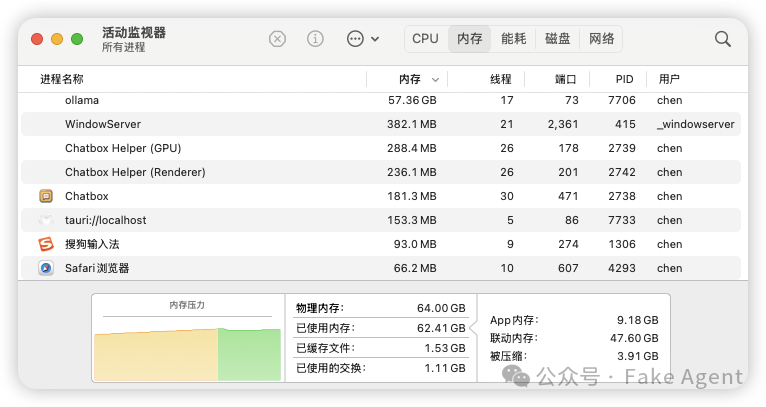Open the search magnifier icon
Screen dimensions: 766x407
(723, 39)
